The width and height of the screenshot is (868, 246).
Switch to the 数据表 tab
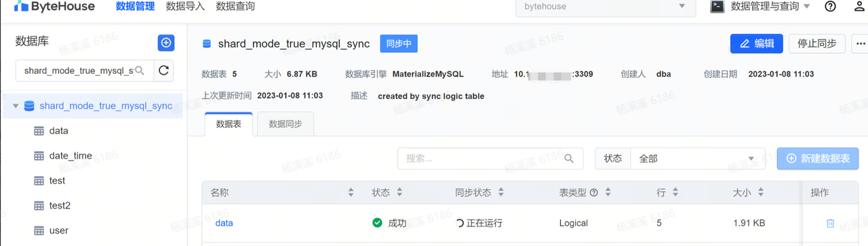point(229,124)
